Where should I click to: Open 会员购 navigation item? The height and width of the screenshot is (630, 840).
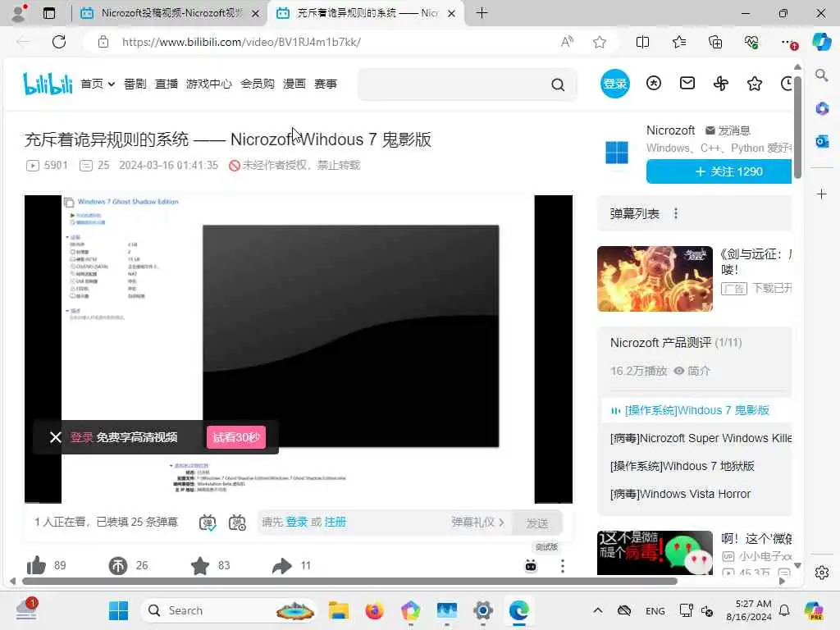tap(257, 84)
